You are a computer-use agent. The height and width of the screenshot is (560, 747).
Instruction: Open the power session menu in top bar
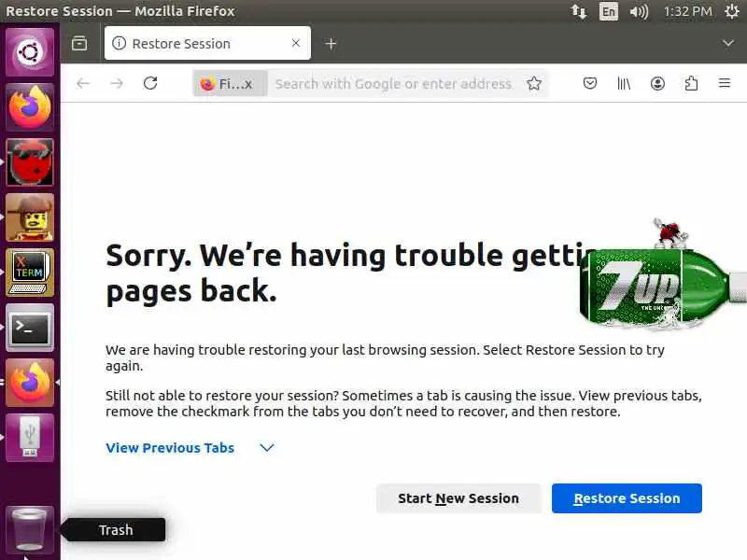tap(732, 11)
